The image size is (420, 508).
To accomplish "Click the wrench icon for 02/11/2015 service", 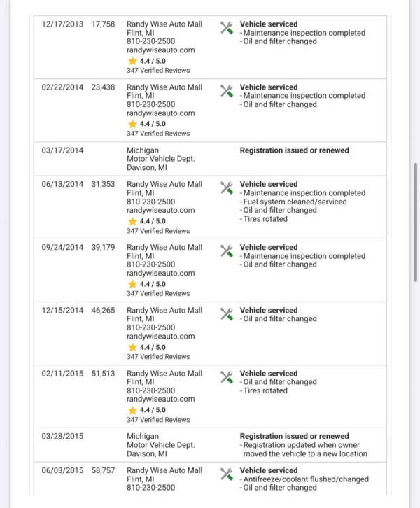I will [x=227, y=377].
